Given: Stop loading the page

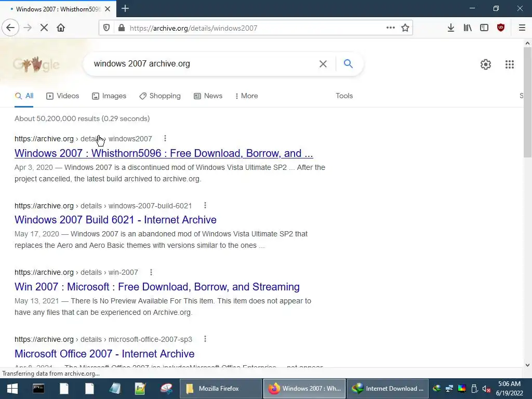Looking at the screenshot, I should tap(44, 28).
